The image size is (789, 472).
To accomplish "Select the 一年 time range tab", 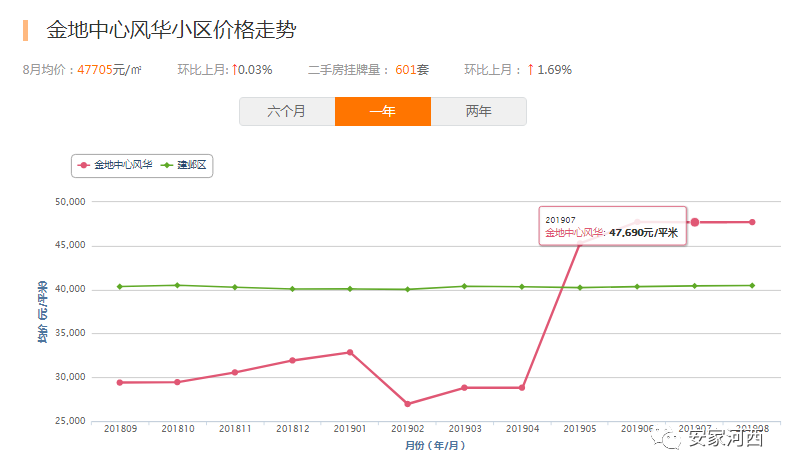I will click(383, 111).
